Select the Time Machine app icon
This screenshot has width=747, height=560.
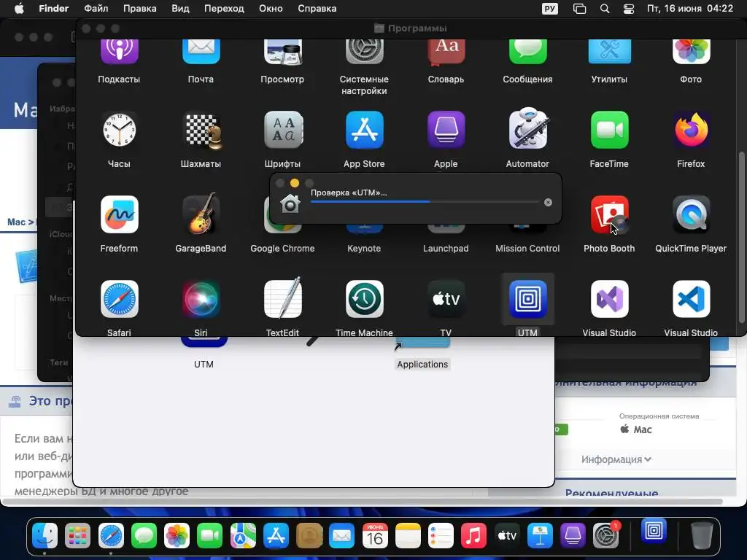(x=365, y=299)
